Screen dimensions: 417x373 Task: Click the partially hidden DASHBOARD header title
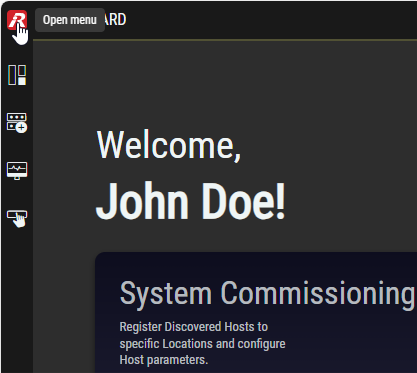(x=115, y=20)
